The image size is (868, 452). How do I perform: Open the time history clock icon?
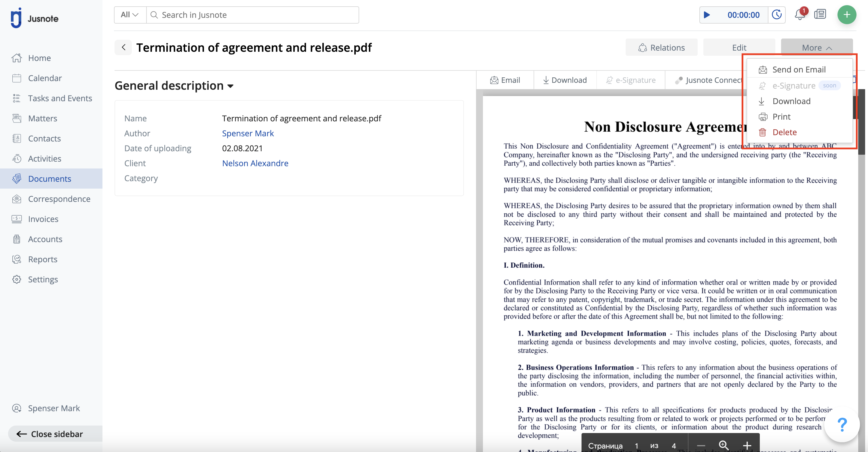click(777, 15)
